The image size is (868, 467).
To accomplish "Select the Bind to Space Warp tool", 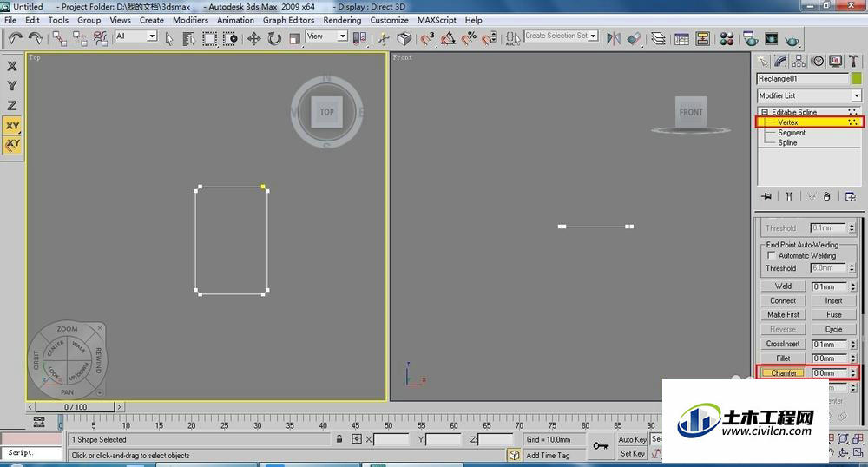I will click(x=100, y=38).
